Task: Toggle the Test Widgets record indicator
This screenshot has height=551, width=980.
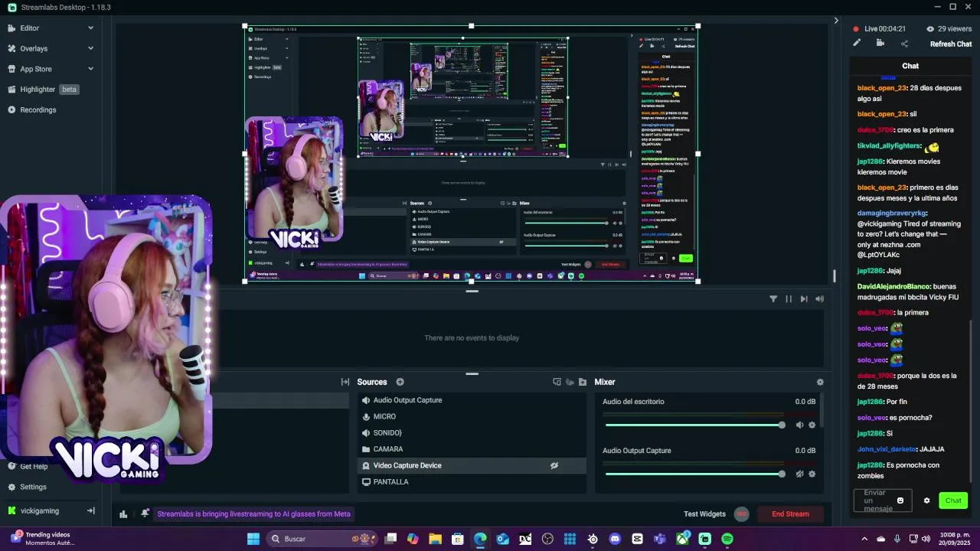Action: point(741,514)
